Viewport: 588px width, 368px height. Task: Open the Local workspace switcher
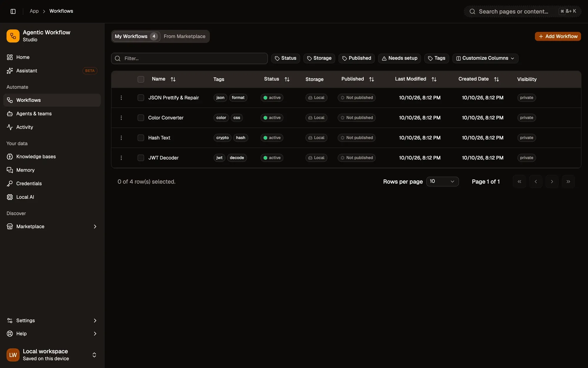[52, 355]
